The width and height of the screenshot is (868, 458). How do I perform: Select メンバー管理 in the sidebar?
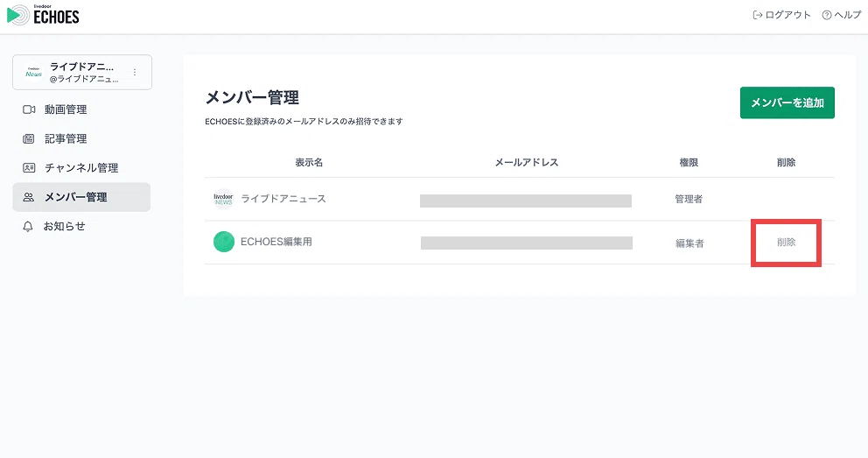point(81,197)
